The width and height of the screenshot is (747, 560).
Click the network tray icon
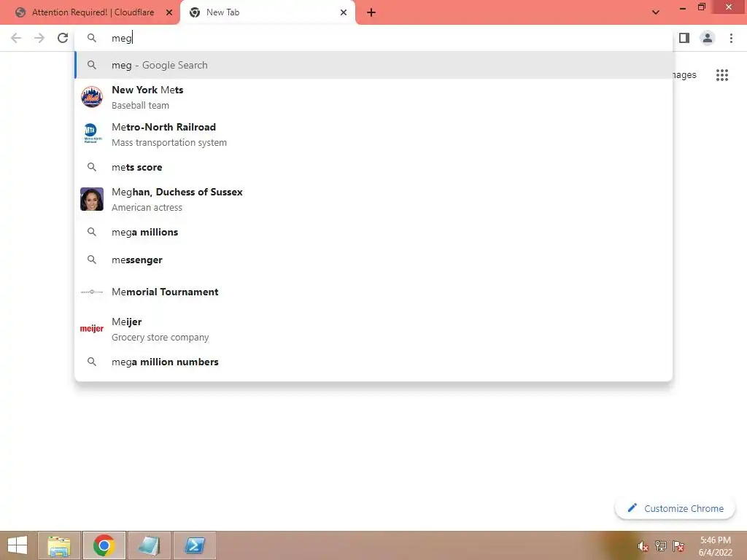tap(661, 546)
